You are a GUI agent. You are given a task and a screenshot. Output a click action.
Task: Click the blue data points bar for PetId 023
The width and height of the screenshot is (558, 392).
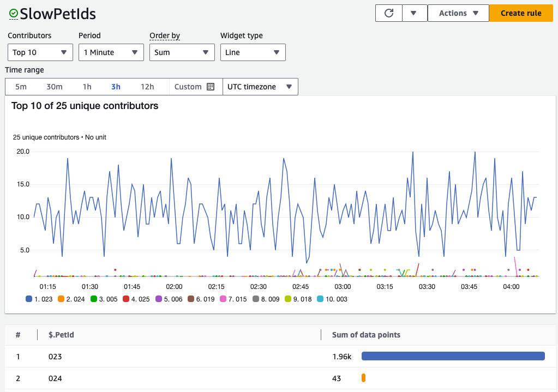[x=453, y=355]
